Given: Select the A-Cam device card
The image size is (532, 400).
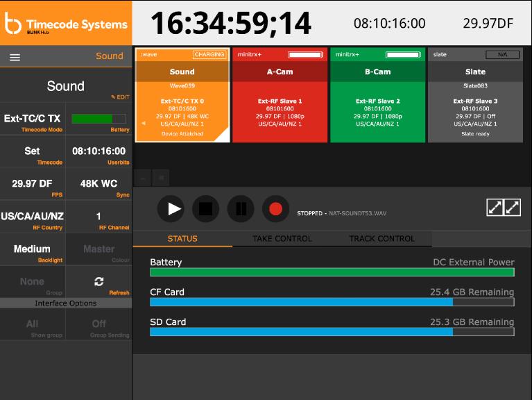Looking at the screenshot, I should 280,95.
